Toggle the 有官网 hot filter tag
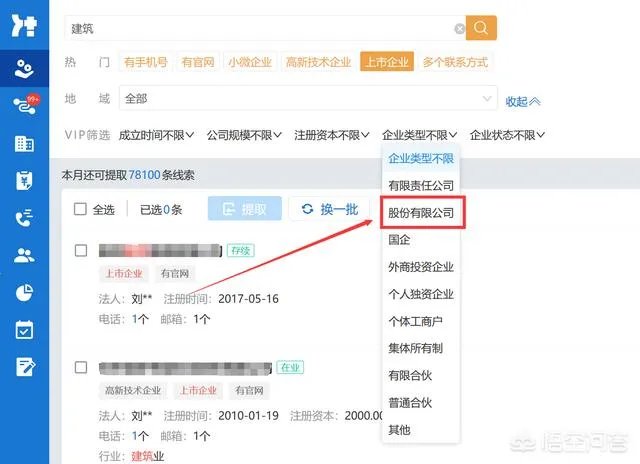640x464 pixels. pyautogui.click(x=198, y=62)
